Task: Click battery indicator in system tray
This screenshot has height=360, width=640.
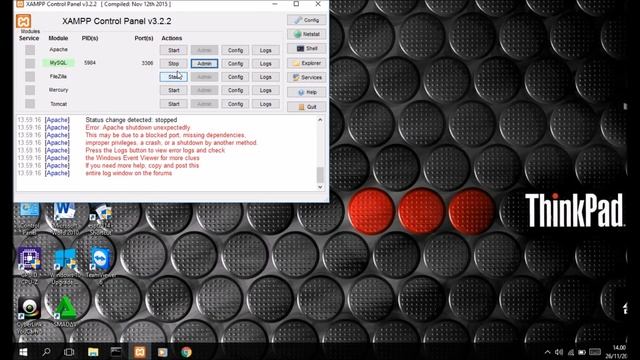Action: click(x=582, y=352)
